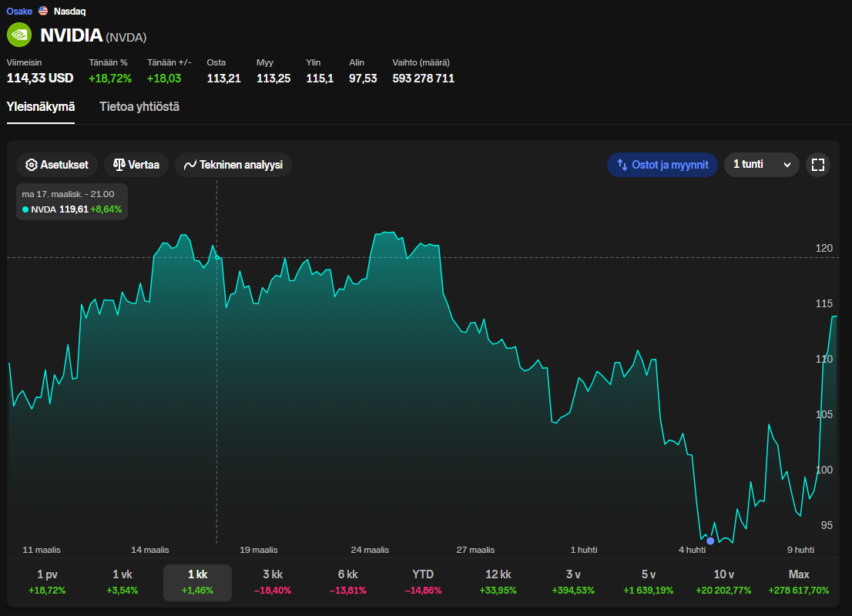Select the 3 kk time range
Viewport: 852px width, 616px height.
[x=273, y=582]
